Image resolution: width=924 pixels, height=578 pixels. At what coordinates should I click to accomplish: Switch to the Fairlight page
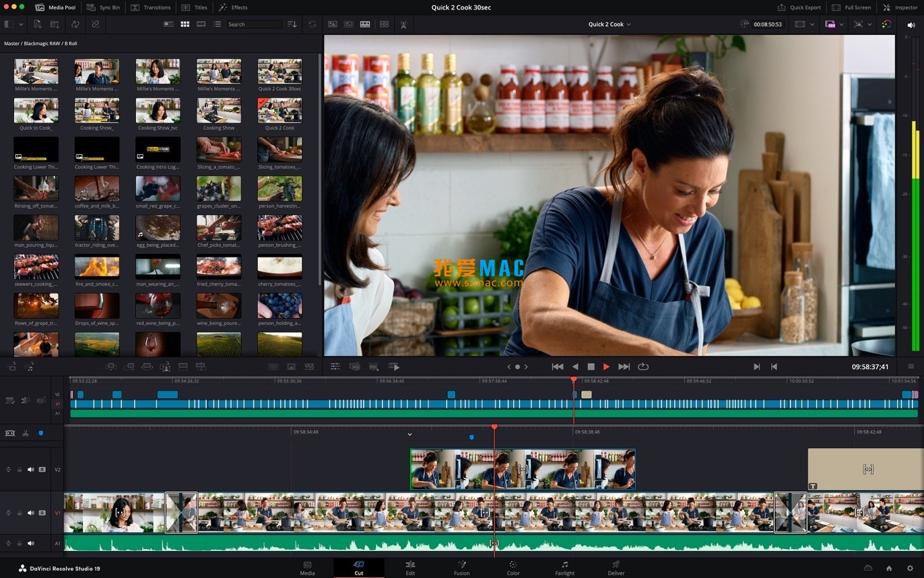[x=564, y=569]
